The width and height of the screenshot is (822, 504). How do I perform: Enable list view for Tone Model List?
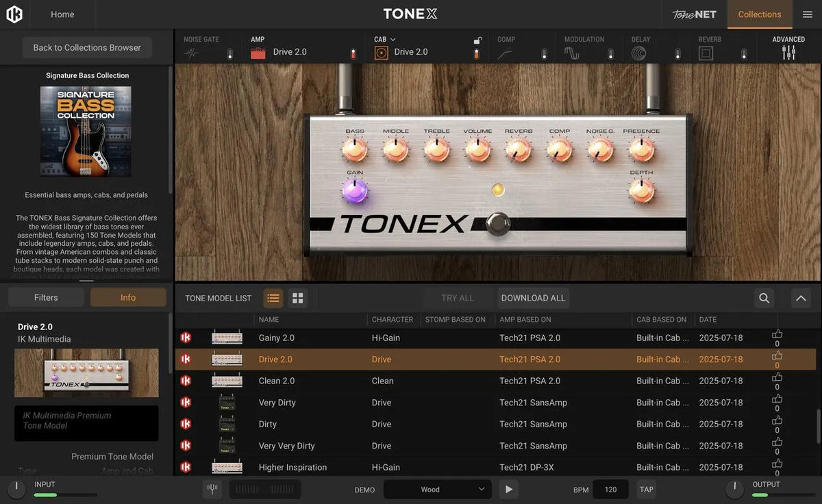point(273,298)
